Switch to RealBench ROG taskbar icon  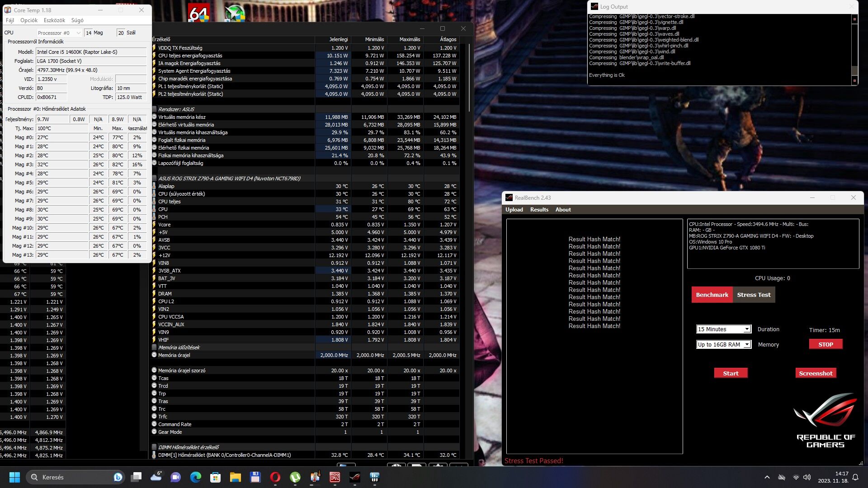pos(355,477)
